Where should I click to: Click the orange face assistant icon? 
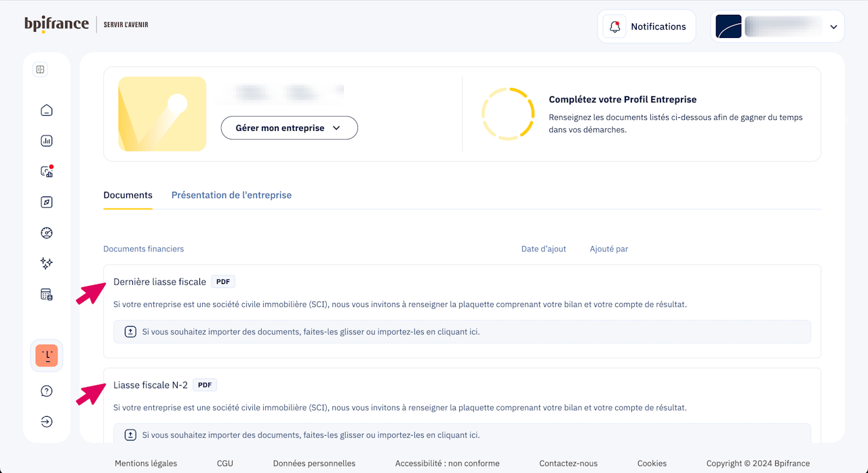[47, 356]
